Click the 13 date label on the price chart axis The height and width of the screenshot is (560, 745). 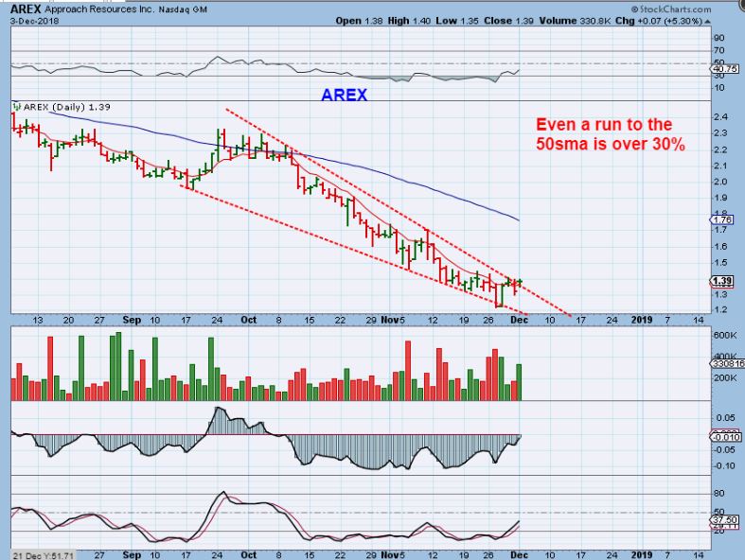click(38, 320)
